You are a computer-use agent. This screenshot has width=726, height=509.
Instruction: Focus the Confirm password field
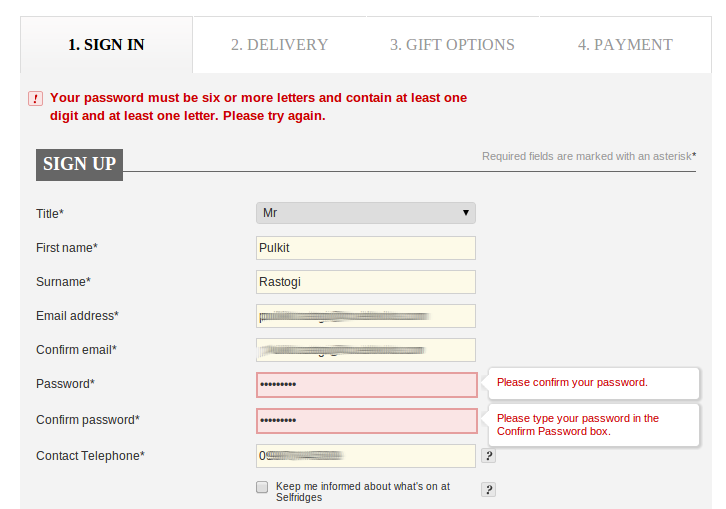pyautogui.click(x=366, y=420)
